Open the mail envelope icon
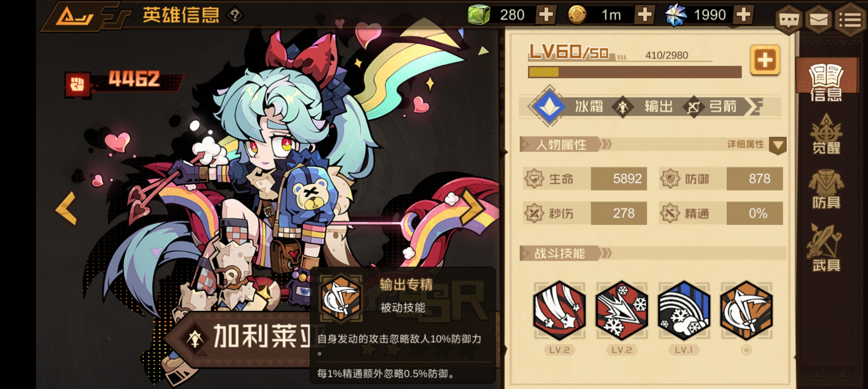 coord(819,20)
